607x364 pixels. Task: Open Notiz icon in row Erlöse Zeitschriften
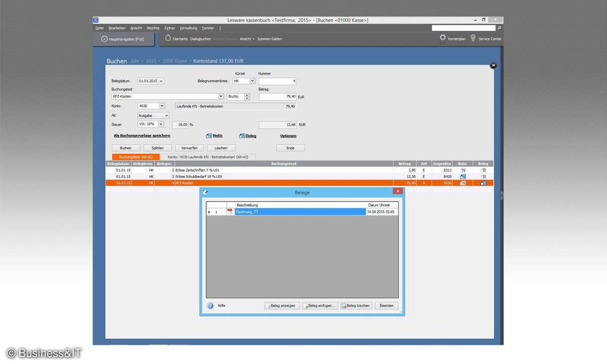(x=462, y=170)
